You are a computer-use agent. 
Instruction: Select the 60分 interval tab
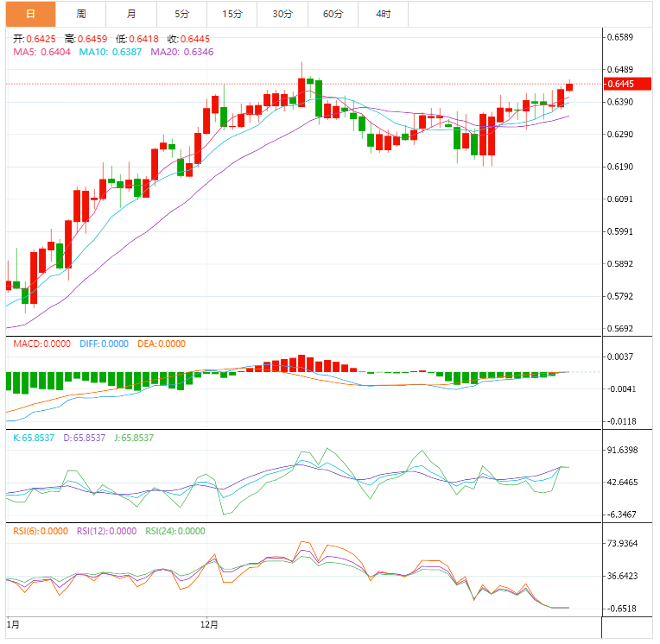pyautogui.click(x=333, y=14)
